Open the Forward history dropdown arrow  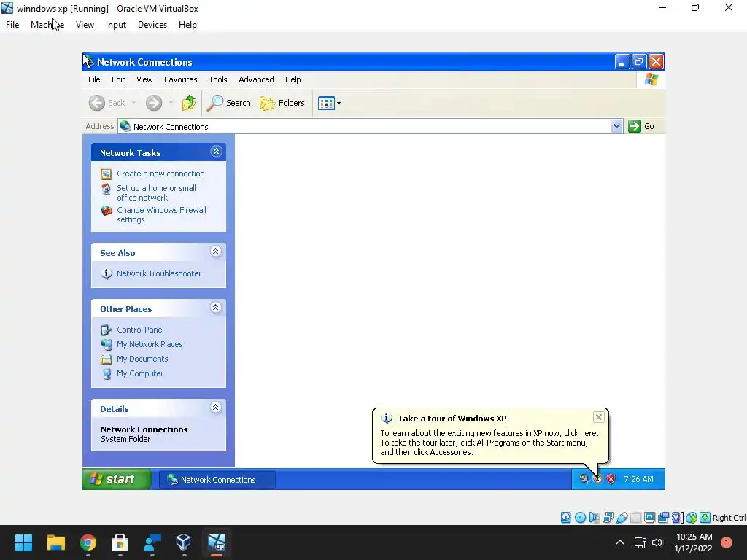pyautogui.click(x=171, y=103)
